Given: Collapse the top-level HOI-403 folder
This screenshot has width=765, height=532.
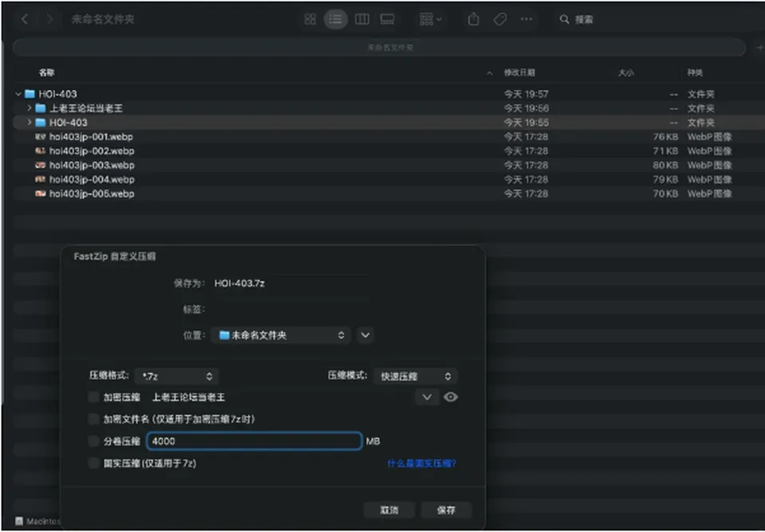Looking at the screenshot, I should (x=18, y=94).
